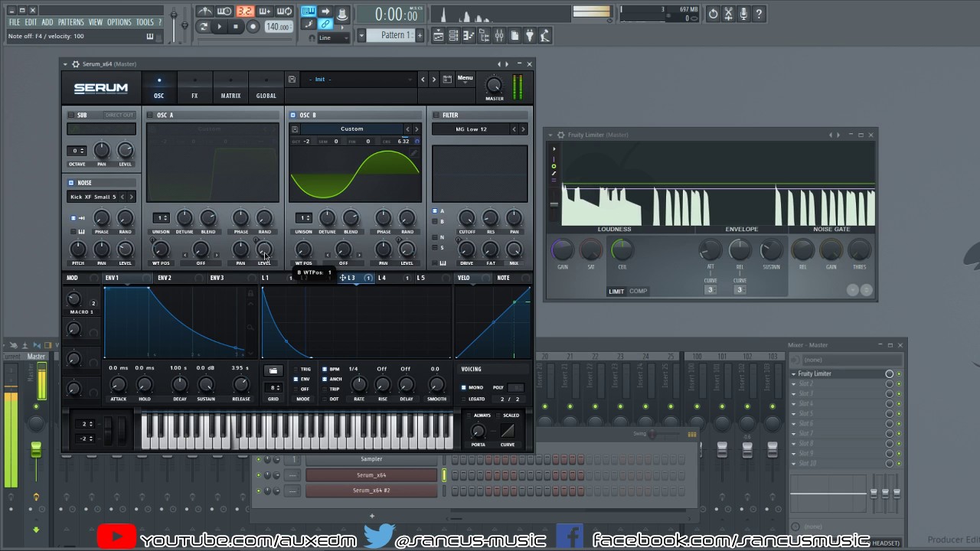Open the plugin picker plug icon
This screenshot has height=551, width=980.
coord(530,35)
